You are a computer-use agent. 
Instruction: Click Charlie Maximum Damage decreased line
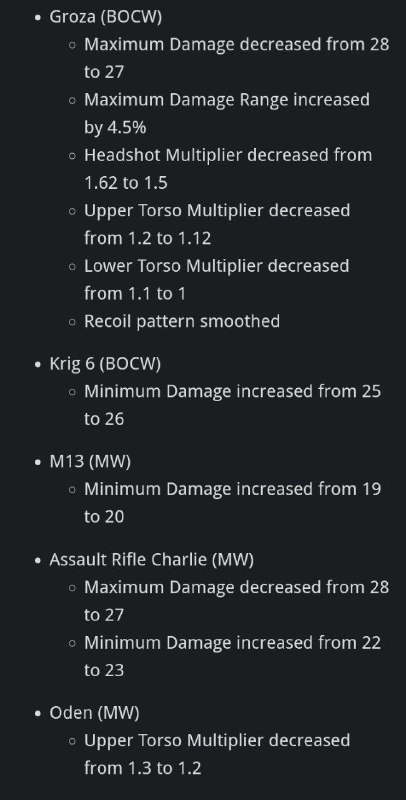point(237,601)
